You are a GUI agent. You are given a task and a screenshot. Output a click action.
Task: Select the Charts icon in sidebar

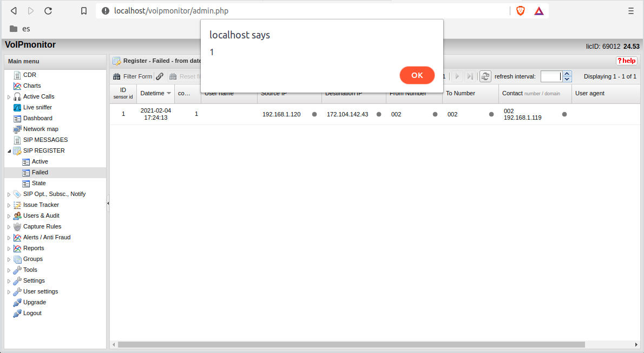(x=16, y=86)
